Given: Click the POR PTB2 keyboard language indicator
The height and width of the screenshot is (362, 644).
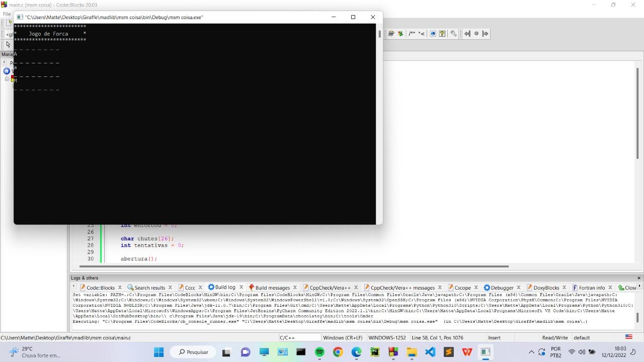Looking at the screenshot, I should pyautogui.click(x=555, y=352).
